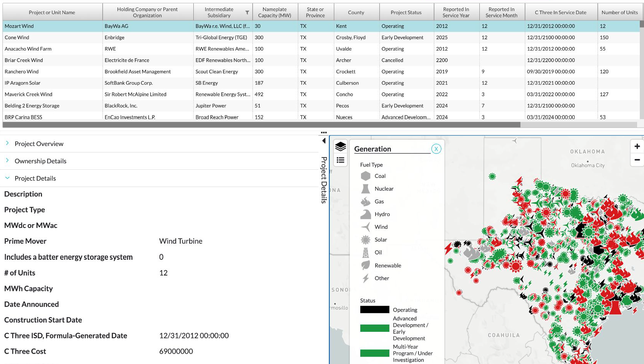Click the Wind fuel type icon
This screenshot has height=364, width=644.
pyautogui.click(x=366, y=227)
